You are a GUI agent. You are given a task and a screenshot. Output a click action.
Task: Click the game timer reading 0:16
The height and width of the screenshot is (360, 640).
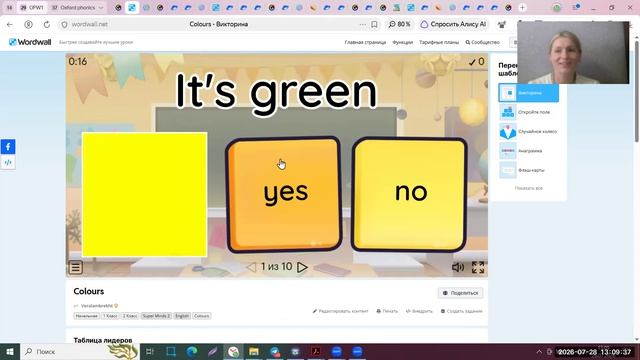coord(78,62)
